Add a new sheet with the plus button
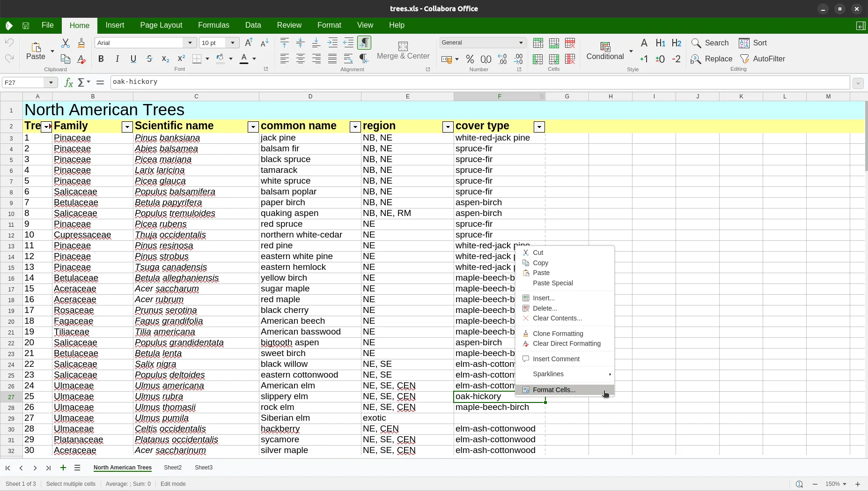 tap(63, 468)
